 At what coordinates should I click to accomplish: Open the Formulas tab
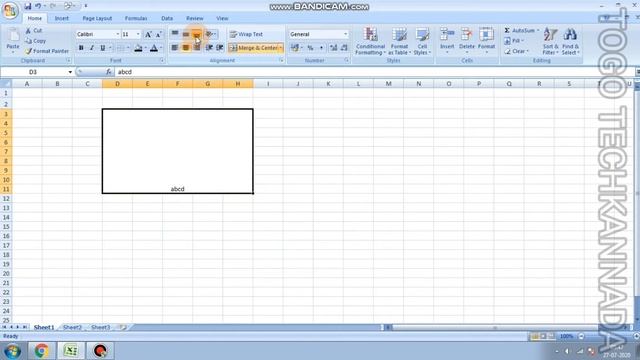(x=136, y=18)
